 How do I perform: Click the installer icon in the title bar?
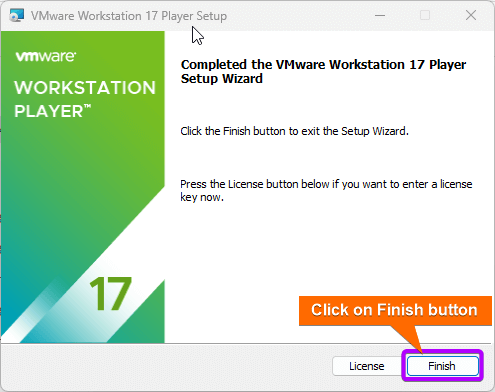click(16, 15)
